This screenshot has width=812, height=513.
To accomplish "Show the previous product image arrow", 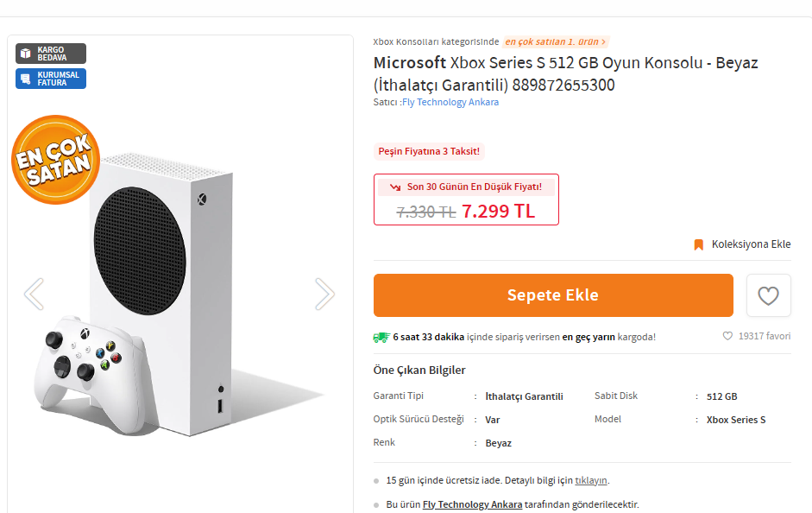I will [x=34, y=294].
